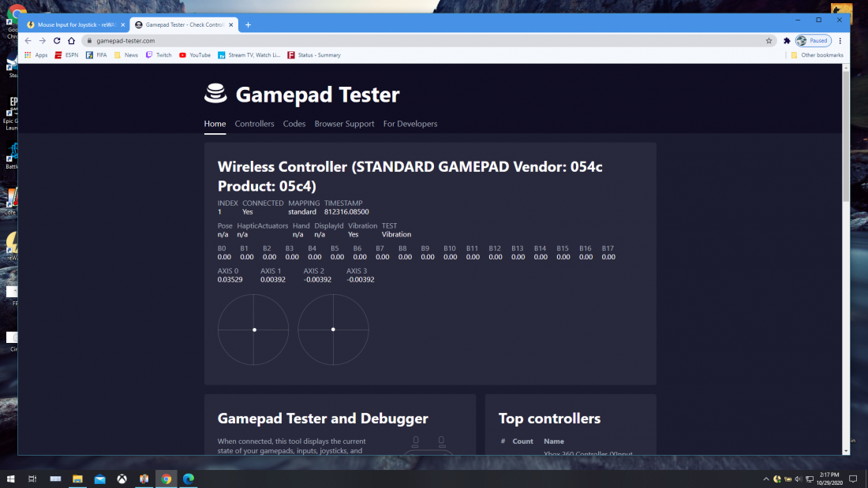Open the Stream TV, Watch Li... bookmark
Viewport: 868px width, 488px height.
[249, 55]
